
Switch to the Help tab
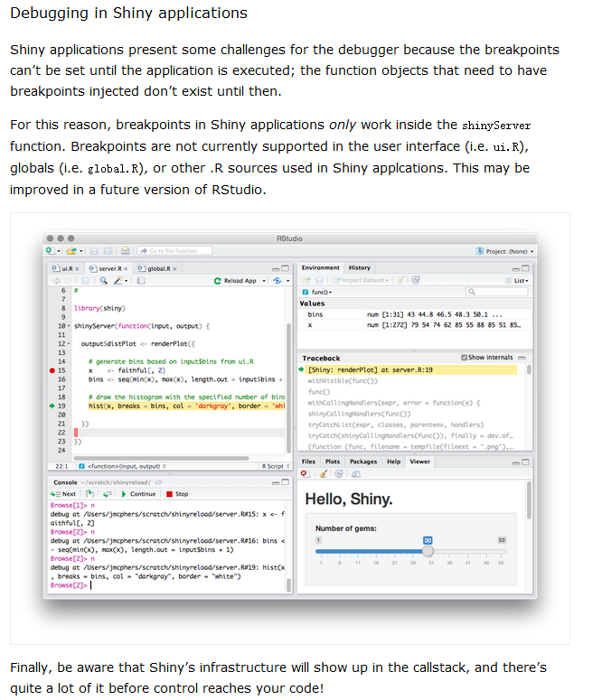click(394, 462)
